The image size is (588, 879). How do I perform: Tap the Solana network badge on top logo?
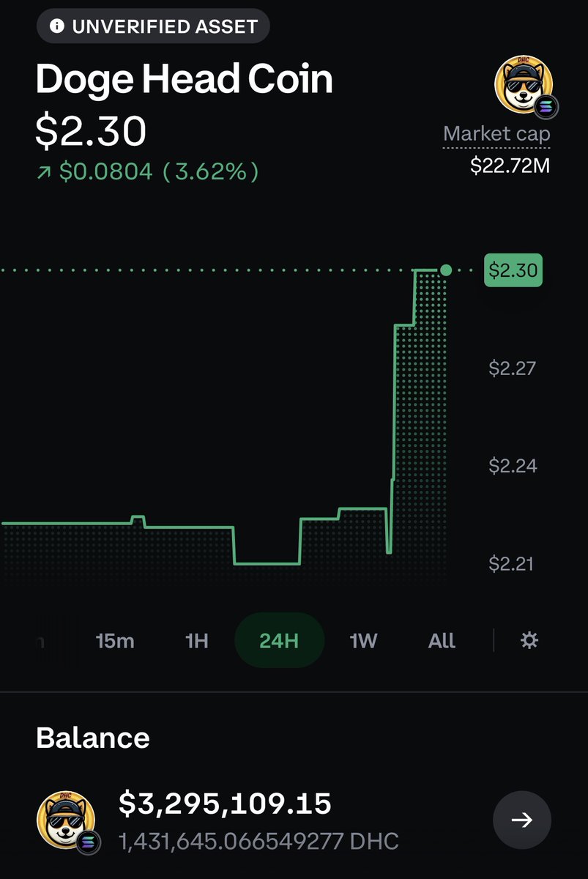pyautogui.click(x=546, y=108)
